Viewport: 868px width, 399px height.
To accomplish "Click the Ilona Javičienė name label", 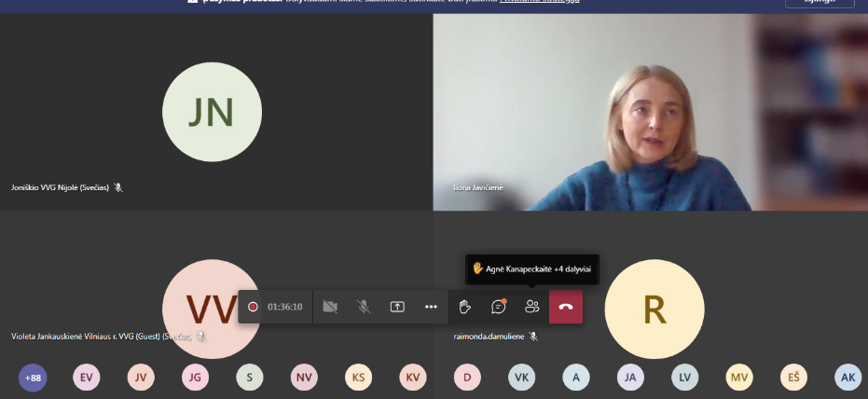I will pyautogui.click(x=478, y=187).
